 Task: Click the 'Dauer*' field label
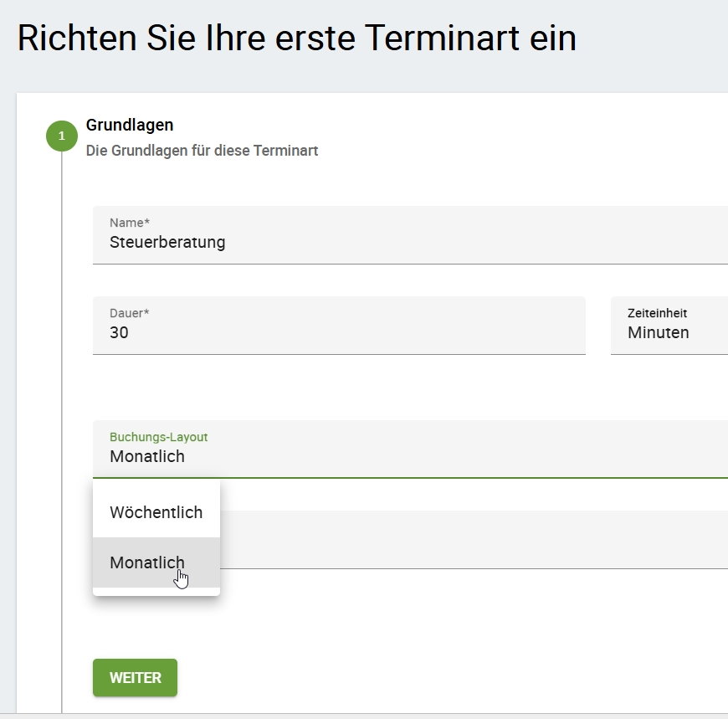(x=129, y=313)
